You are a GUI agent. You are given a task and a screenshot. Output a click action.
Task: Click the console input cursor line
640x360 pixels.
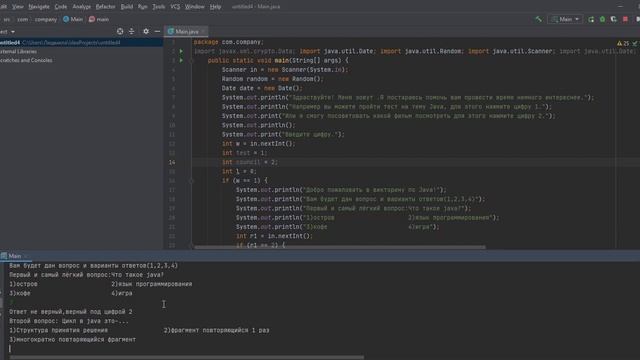[x=10, y=349]
